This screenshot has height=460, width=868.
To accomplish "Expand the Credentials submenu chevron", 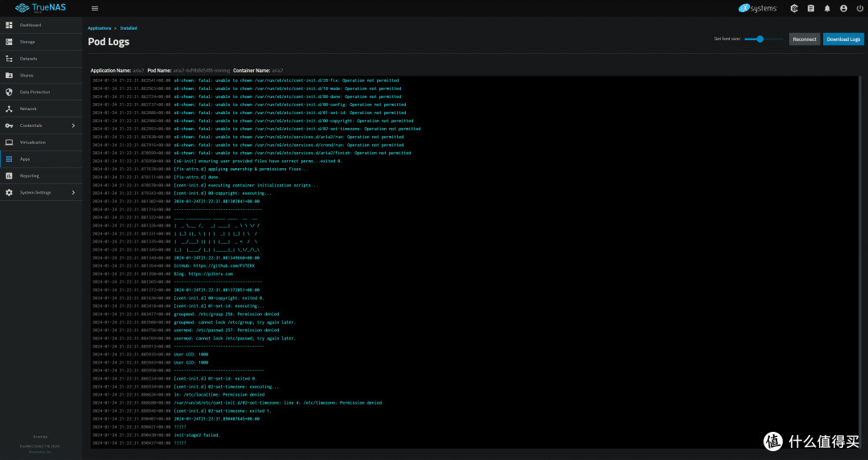I will click(x=74, y=125).
